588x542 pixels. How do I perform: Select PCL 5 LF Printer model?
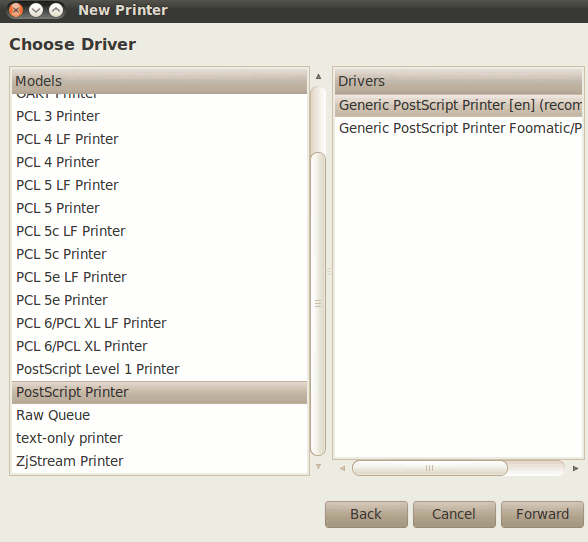coord(159,185)
